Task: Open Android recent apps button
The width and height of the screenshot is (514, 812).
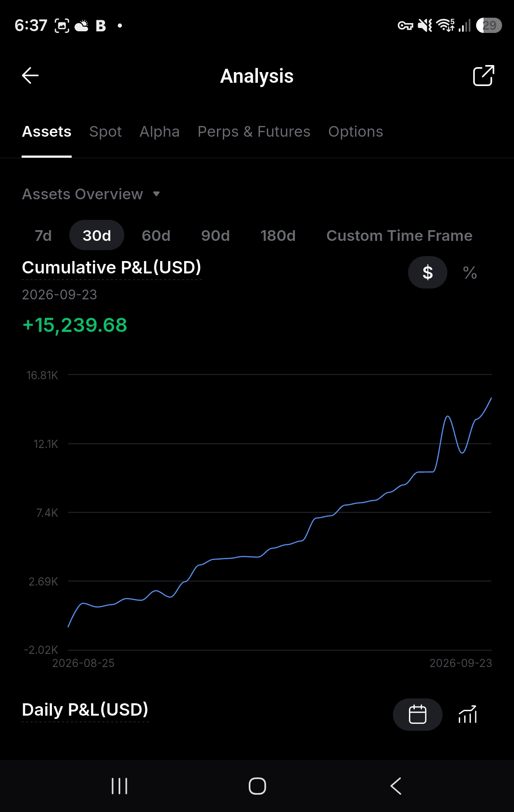Action: tap(119, 786)
